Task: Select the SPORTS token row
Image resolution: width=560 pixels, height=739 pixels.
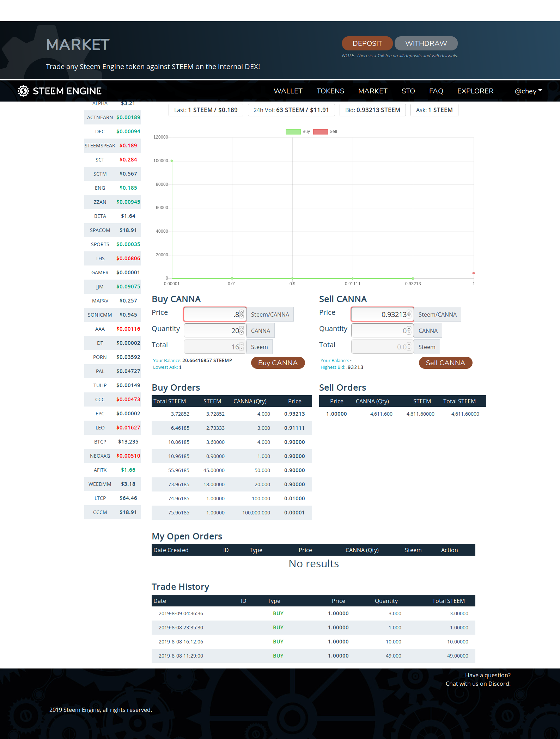Action: point(112,244)
